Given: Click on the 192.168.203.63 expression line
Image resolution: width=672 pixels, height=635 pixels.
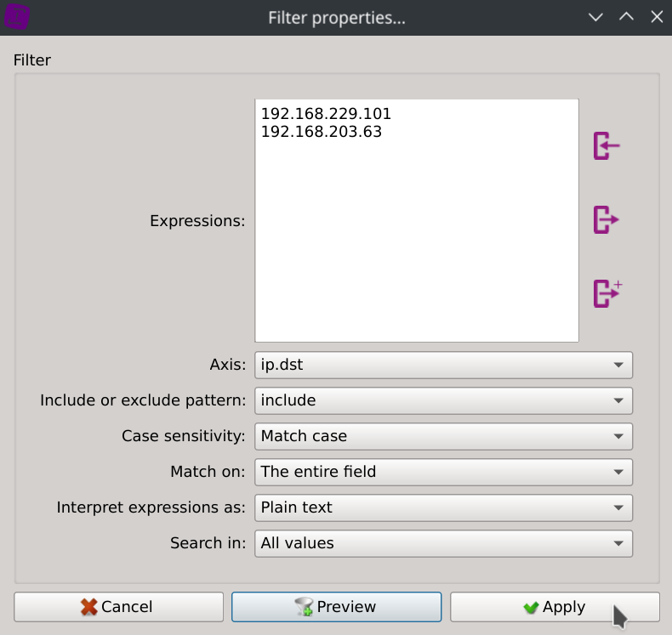Looking at the screenshot, I should [322, 133].
